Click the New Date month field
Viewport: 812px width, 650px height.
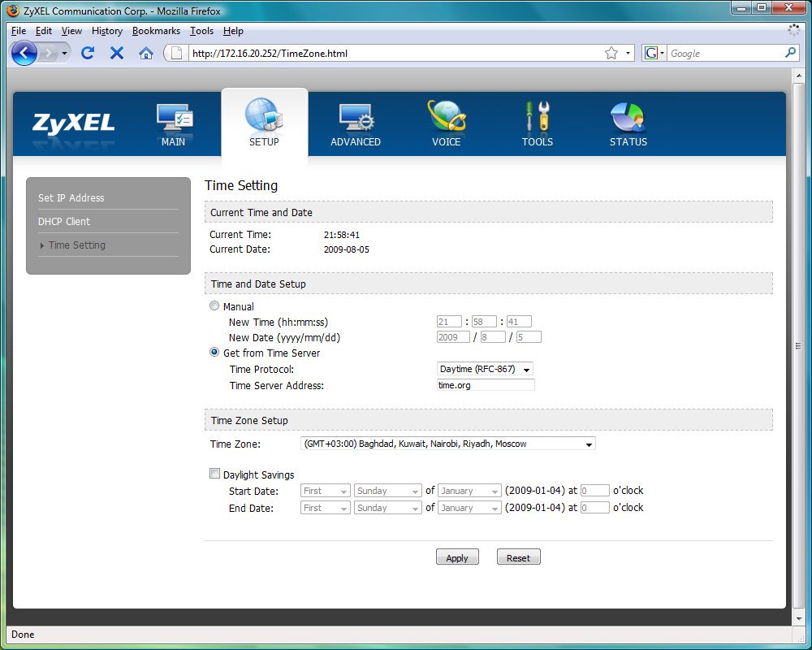pyautogui.click(x=493, y=337)
